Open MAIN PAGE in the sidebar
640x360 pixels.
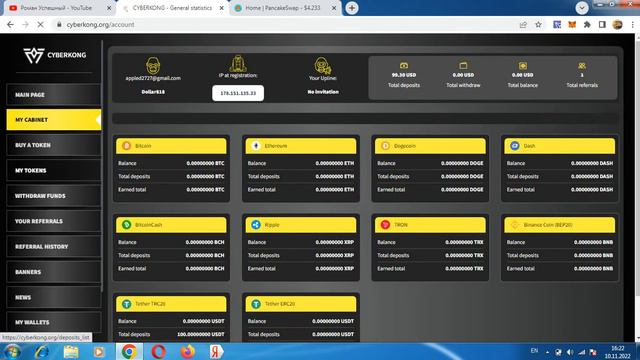[x=53, y=95]
